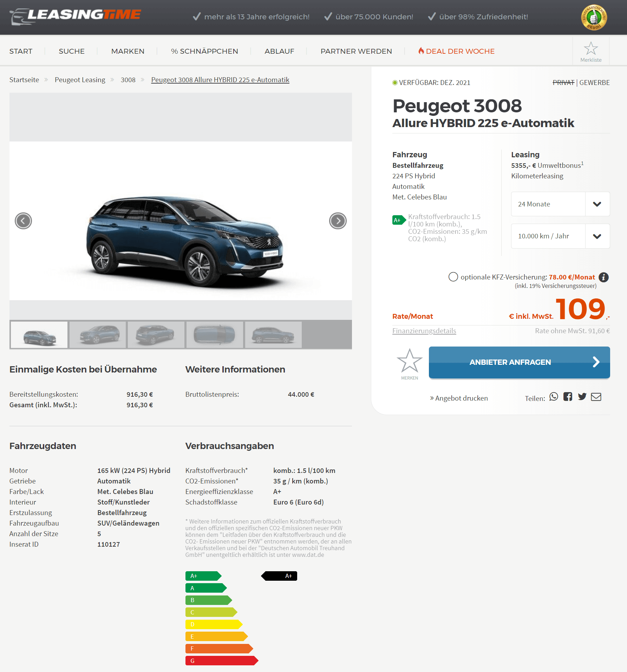The image size is (627, 672).
Task: Click the A+ efficiency badge near Kraftstoffverbrauch
Action: pyautogui.click(x=399, y=220)
